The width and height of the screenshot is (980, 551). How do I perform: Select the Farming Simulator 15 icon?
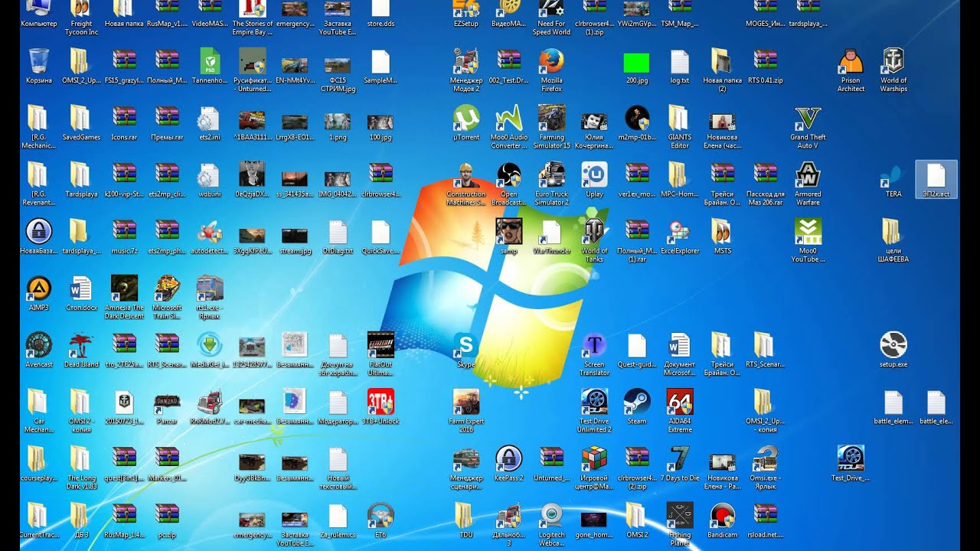[551, 127]
